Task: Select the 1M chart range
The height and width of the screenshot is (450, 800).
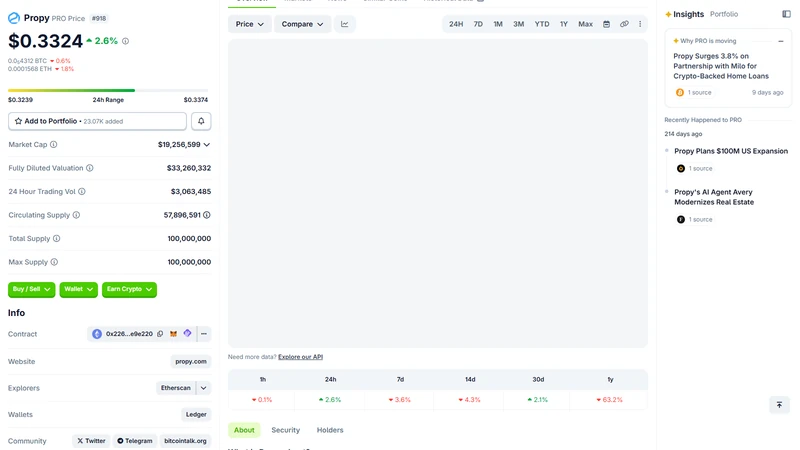Action: tap(498, 24)
